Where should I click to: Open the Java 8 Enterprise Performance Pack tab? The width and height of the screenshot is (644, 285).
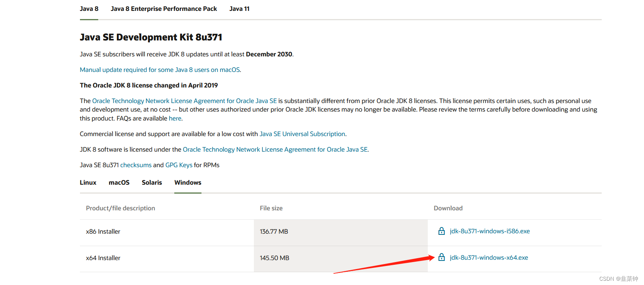pyautogui.click(x=164, y=9)
